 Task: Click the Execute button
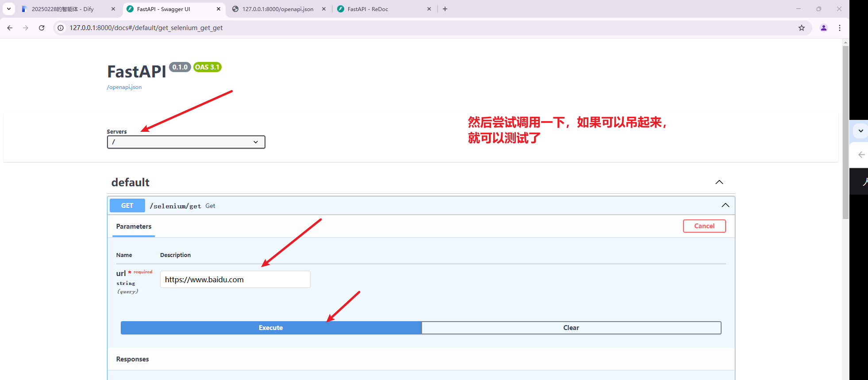click(x=271, y=328)
